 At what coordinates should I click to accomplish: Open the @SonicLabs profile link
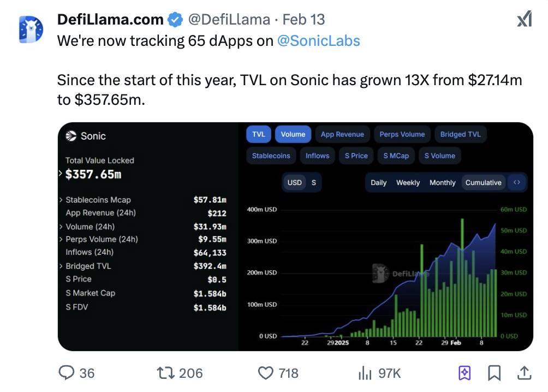point(319,40)
